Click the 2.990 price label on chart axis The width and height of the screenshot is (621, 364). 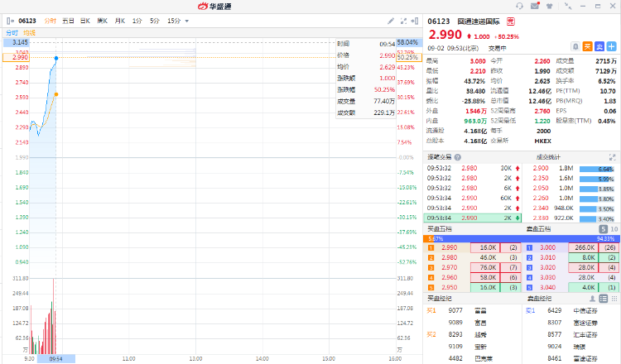point(16,57)
